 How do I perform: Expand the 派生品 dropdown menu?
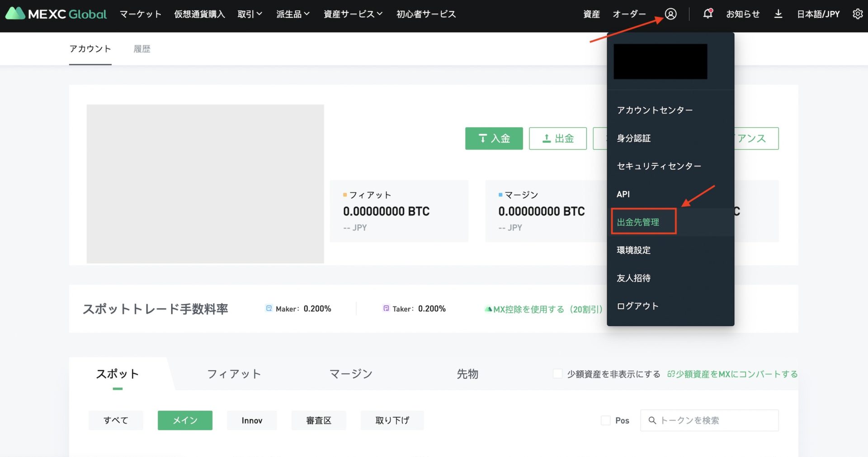292,14
